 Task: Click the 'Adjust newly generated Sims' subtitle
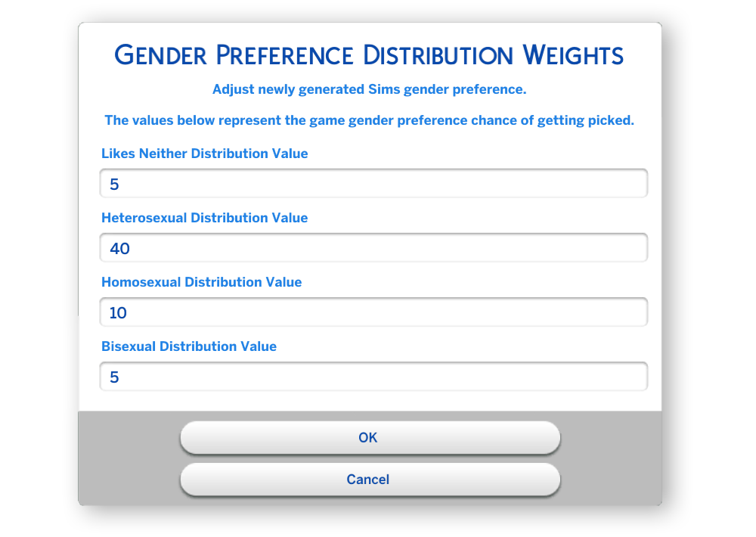pyautogui.click(x=370, y=89)
